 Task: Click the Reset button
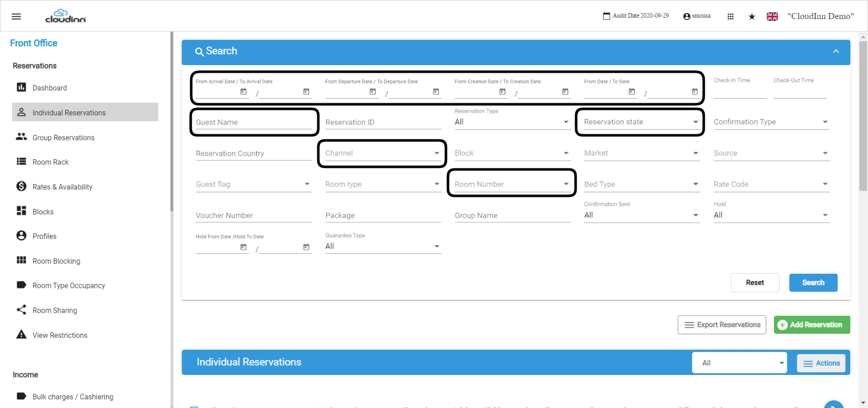[x=755, y=283]
